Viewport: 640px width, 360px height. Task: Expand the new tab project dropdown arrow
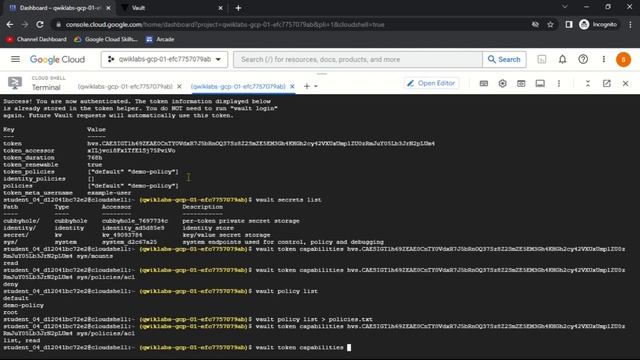pyautogui.click(x=316, y=87)
